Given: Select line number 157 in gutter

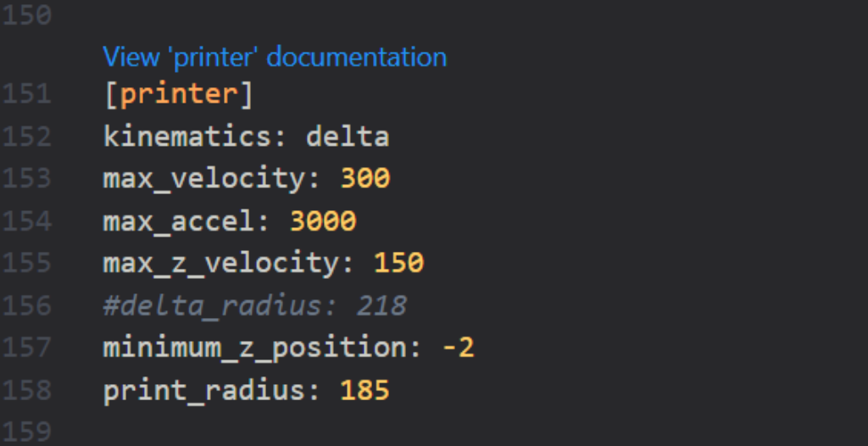Looking at the screenshot, I should tap(27, 348).
